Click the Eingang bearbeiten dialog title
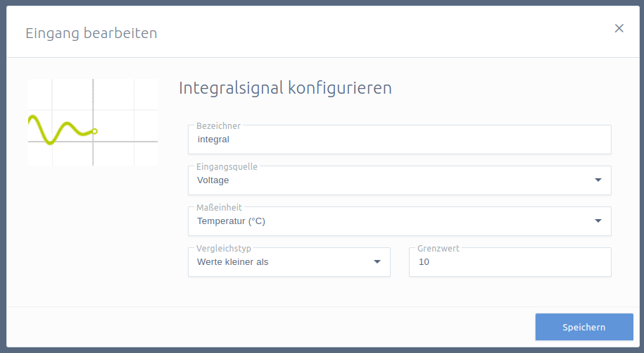644x353 pixels. point(91,33)
